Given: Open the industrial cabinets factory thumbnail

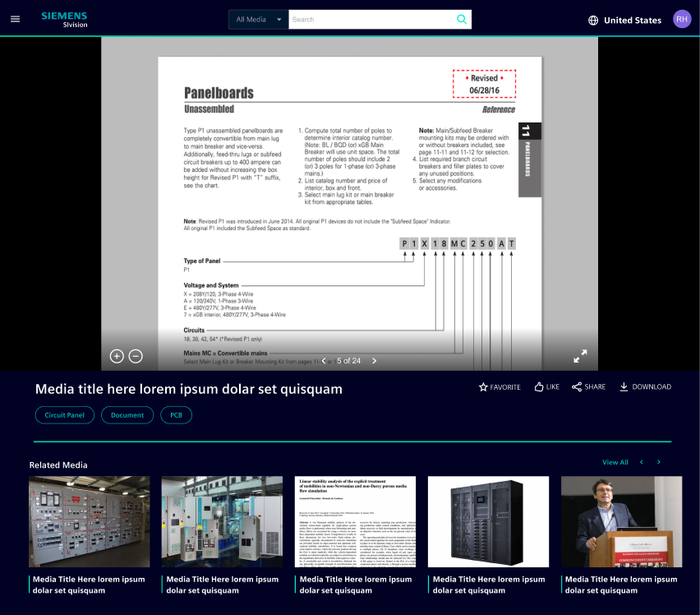Looking at the screenshot, I should click(x=222, y=521).
